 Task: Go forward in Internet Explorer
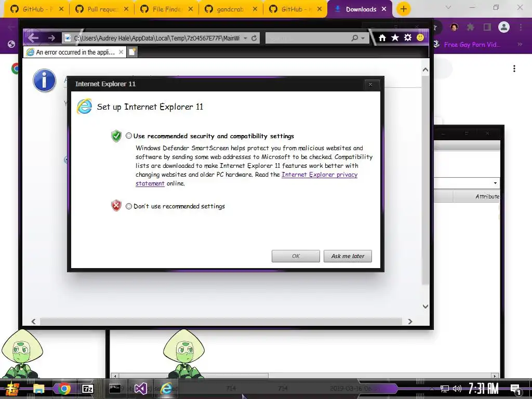pyautogui.click(x=51, y=38)
